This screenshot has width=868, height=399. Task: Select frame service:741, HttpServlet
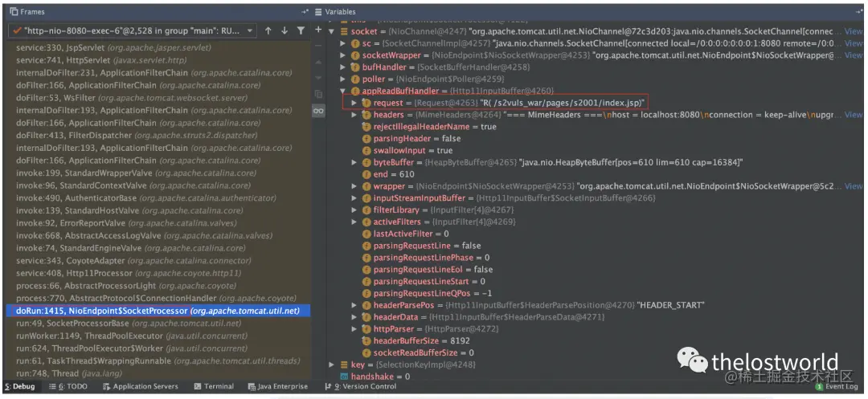(x=158, y=60)
